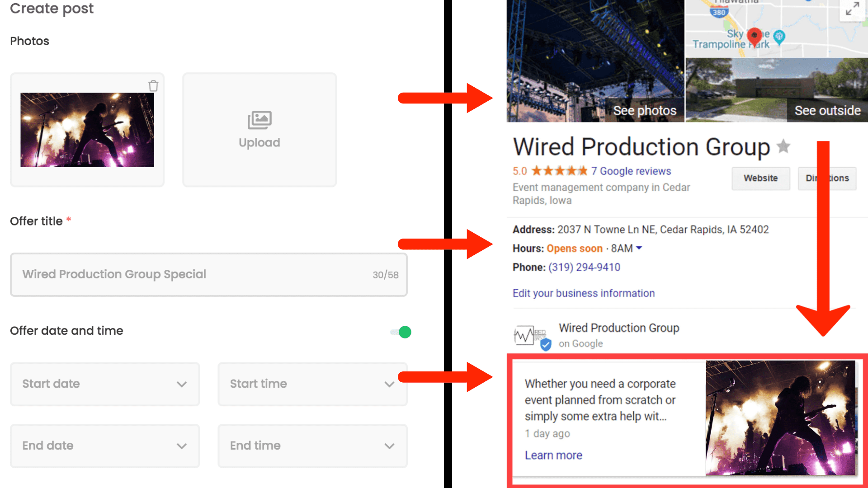868x488 pixels.
Task: Expand the End time dropdown
Action: click(x=312, y=446)
